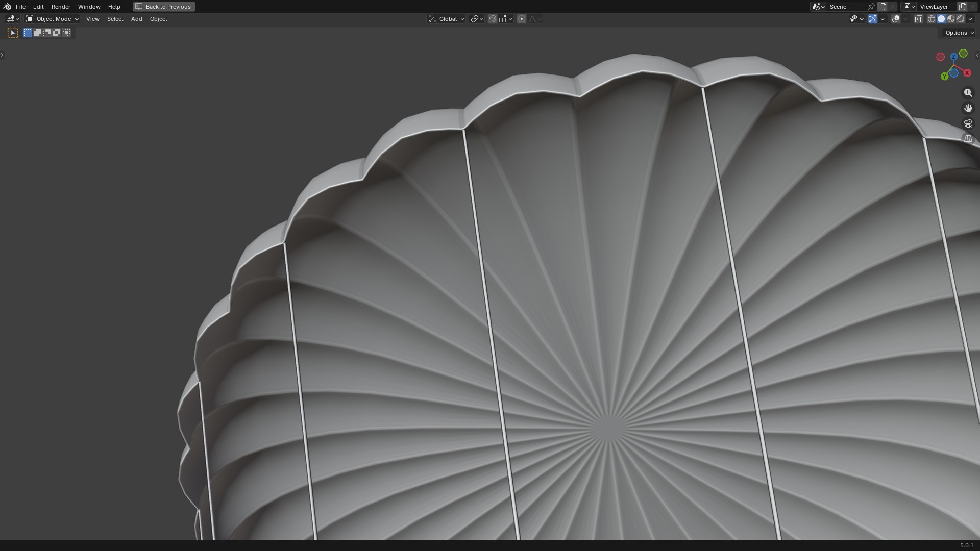Click the X axis on navigation gizmo
This screenshot has height=551, width=980.
(x=967, y=73)
